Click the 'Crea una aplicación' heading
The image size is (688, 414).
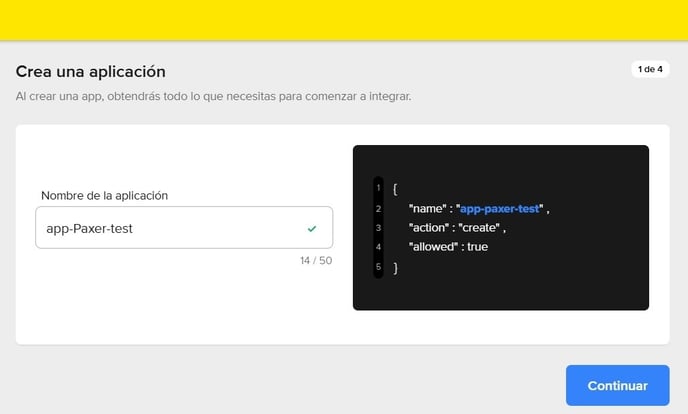(90, 72)
